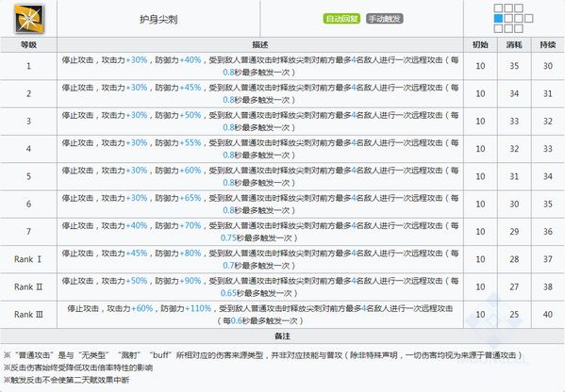Click 消耗 value 32 in level 4 row

[x=514, y=149]
